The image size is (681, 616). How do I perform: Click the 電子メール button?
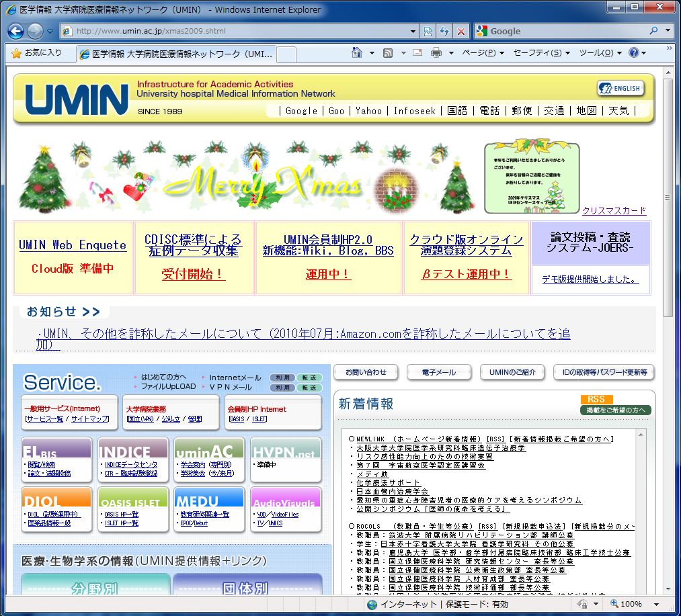pos(439,372)
